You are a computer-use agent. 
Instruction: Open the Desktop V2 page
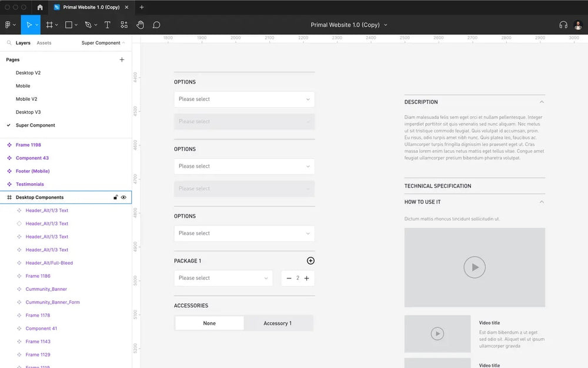coord(28,73)
